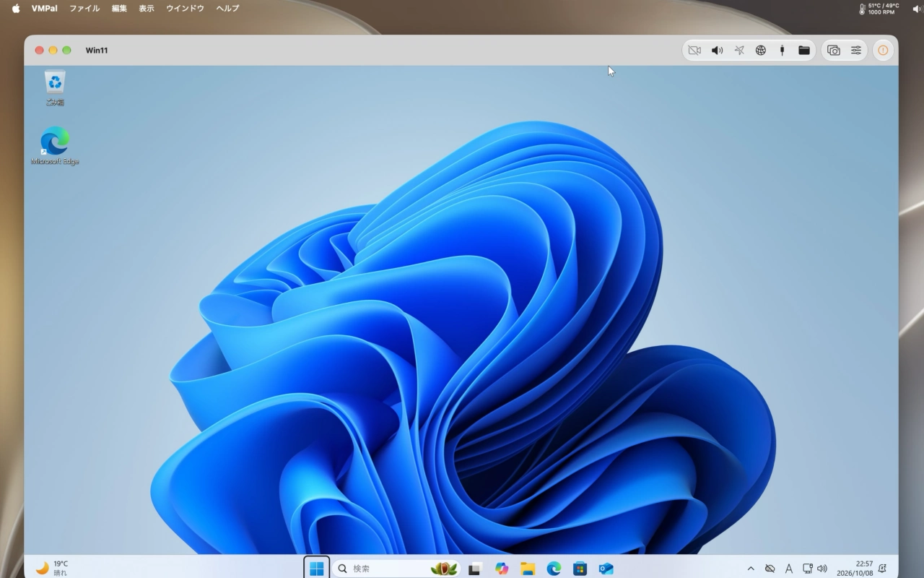Open the ヘルプ menu

pyautogui.click(x=227, y=9)
